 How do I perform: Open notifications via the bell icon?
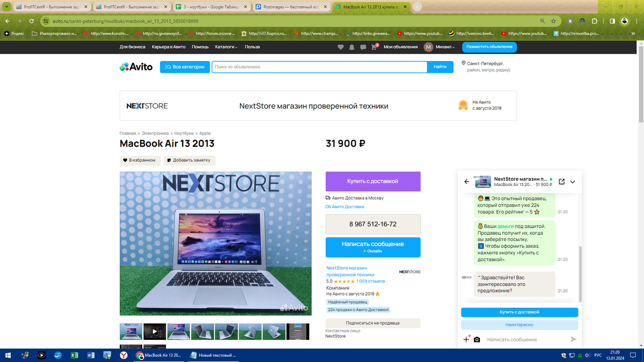pos(352,47)
